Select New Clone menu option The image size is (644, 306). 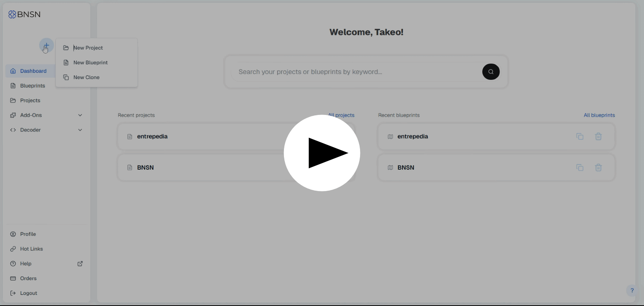coord(86,78)
